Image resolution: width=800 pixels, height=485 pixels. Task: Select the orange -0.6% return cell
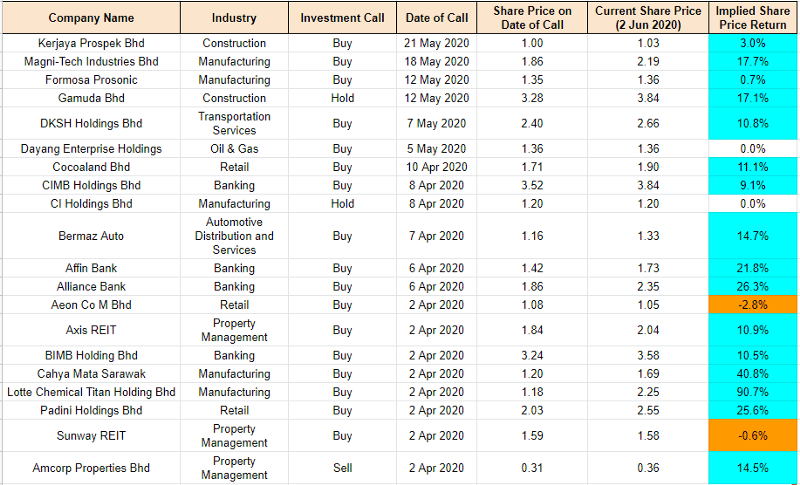point(753,436)
